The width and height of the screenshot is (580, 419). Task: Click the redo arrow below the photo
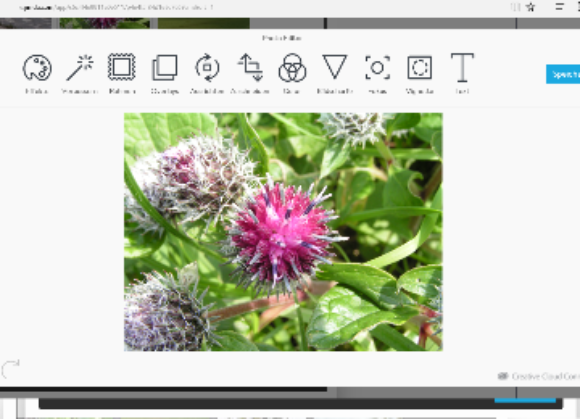10,369
